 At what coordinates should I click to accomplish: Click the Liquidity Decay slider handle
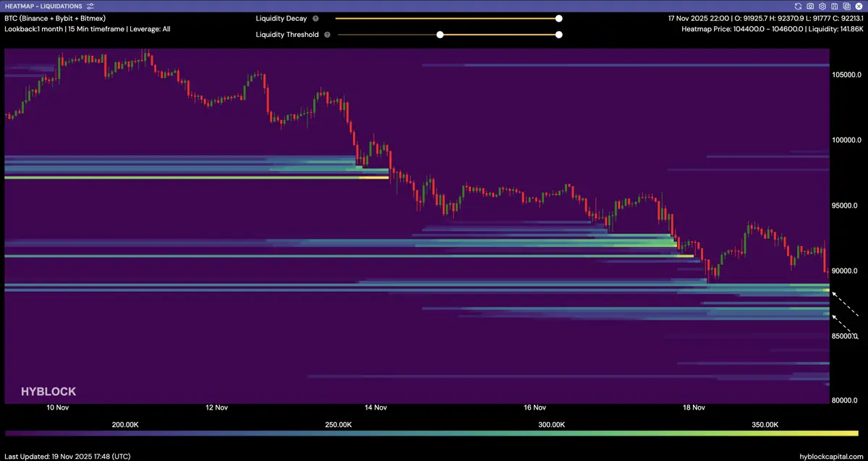[559, 19]
